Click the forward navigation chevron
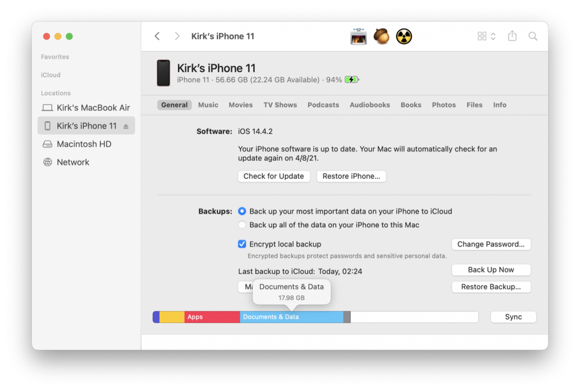 177,36
